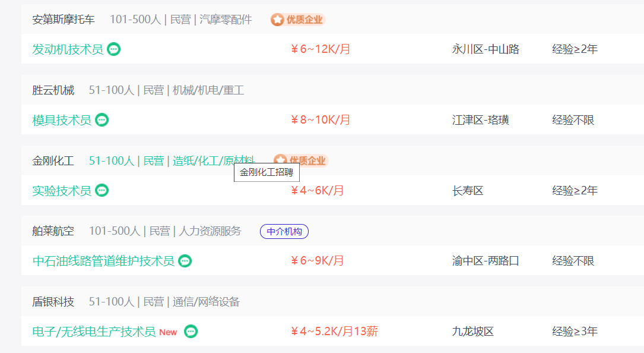Click the 中介机构 tag for 舶莱航空

point(284,232)
